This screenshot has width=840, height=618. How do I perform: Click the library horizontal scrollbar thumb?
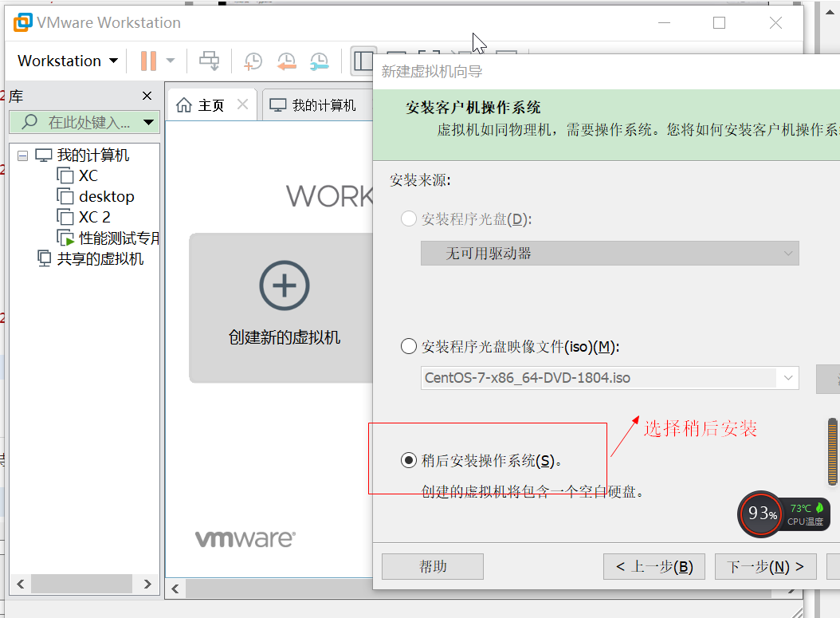[x=81, y=584]
